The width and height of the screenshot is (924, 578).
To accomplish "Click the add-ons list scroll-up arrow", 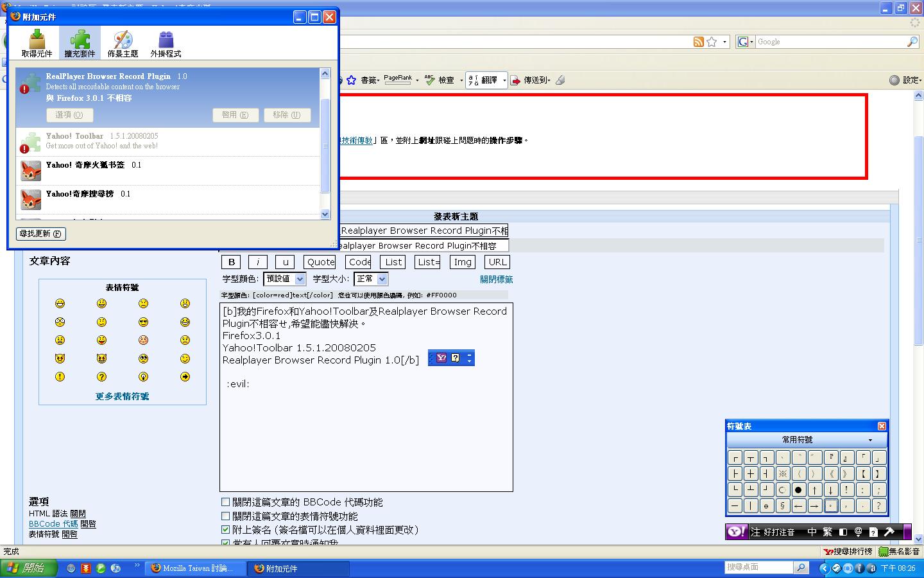I will click(325, 74).
